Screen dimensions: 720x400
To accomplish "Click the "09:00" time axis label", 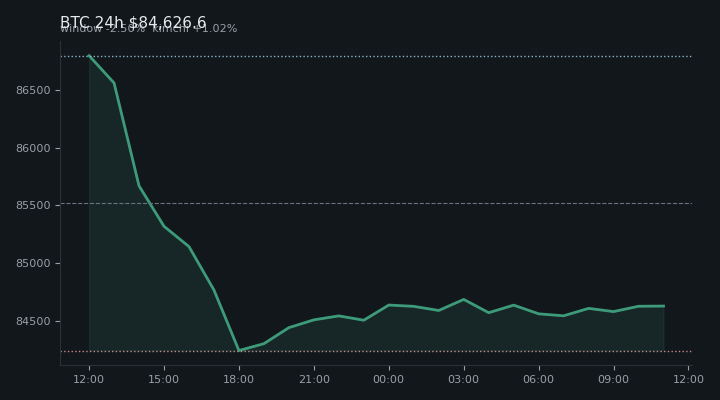I will 613,379.
